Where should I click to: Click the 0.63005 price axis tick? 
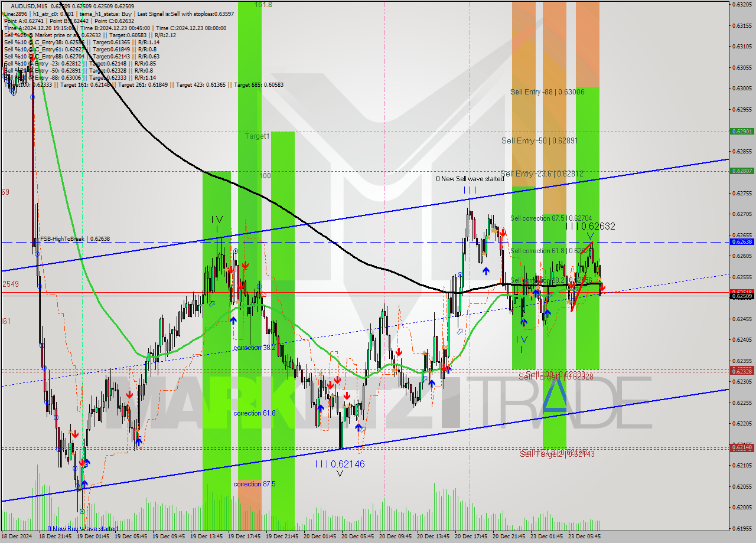[x=742, y=89]
